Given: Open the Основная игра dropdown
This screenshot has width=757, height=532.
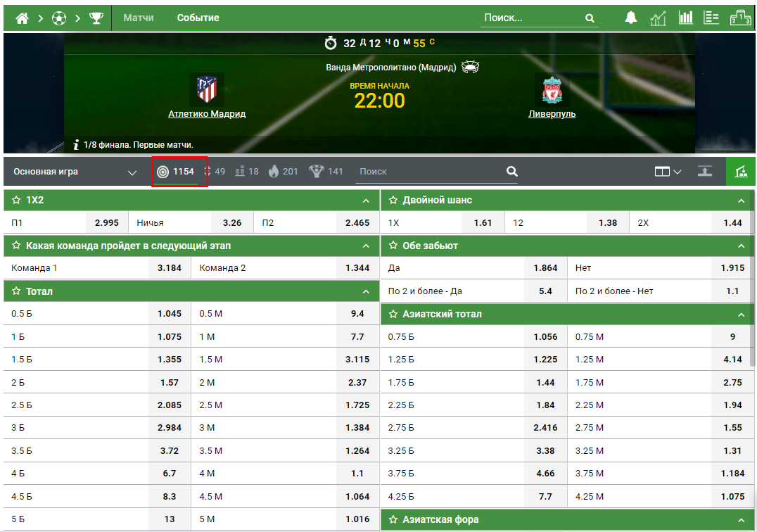Looking at the screenshot, I should 75,172.
